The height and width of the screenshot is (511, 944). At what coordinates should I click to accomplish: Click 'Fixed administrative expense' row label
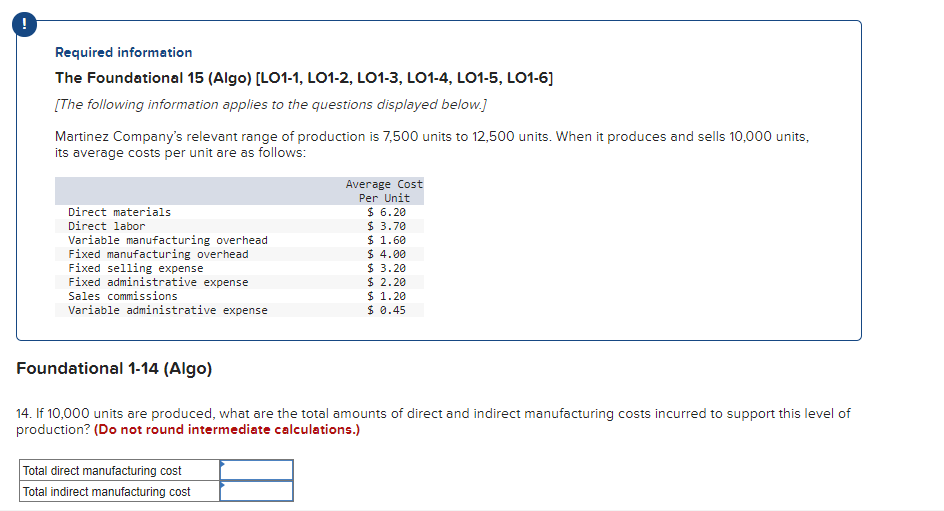click(158, 282)
